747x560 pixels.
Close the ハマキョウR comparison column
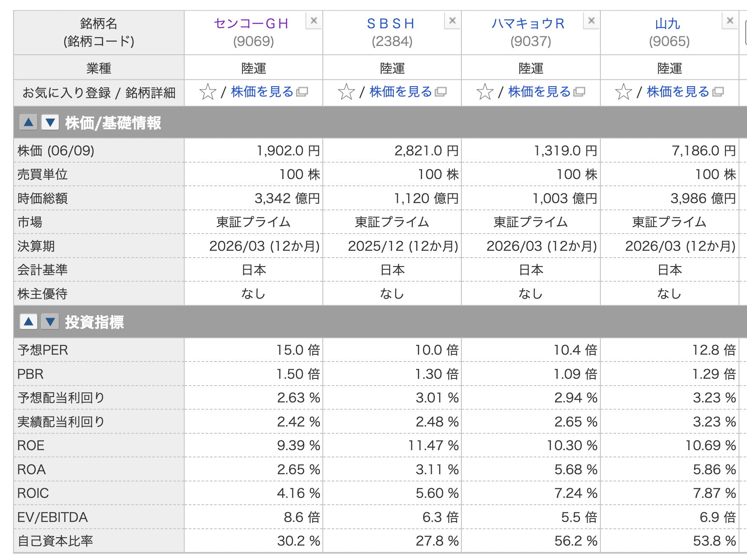click(x=591, y=21)
